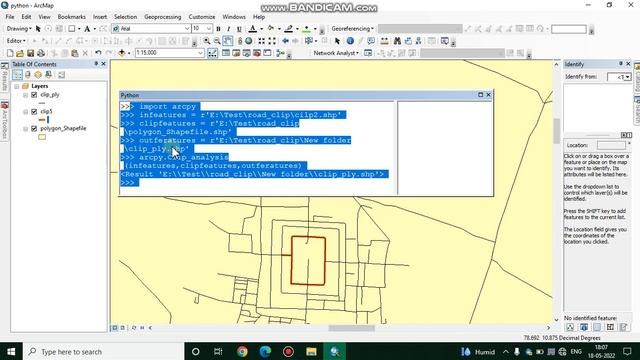Select the Select Elements arrow in Tools toolbar
640x360 pixels.
(337, 41)
